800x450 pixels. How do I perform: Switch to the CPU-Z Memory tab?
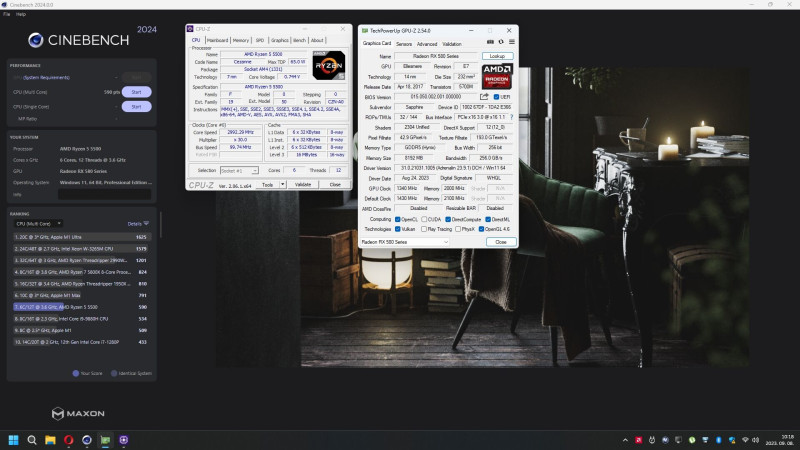[x=241, y=40]
